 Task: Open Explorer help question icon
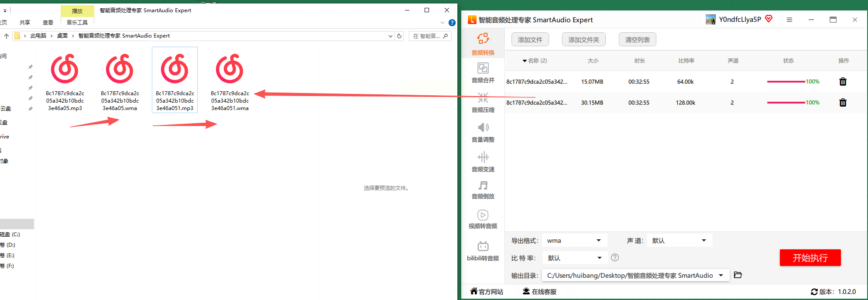point(452,23)
